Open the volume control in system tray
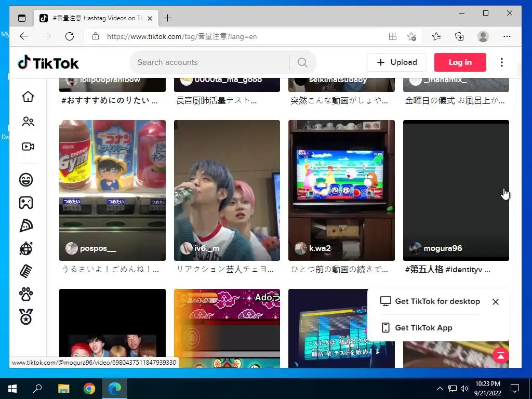532x399 pixels. [x=464, y=389]
